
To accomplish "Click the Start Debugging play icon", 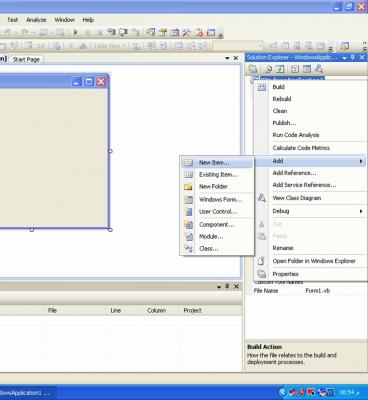I will click(75, 32).
